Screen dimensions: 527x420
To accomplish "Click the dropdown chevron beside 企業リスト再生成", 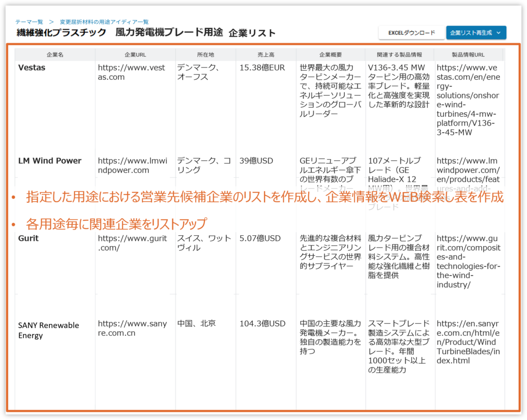I will click(498, 32).
